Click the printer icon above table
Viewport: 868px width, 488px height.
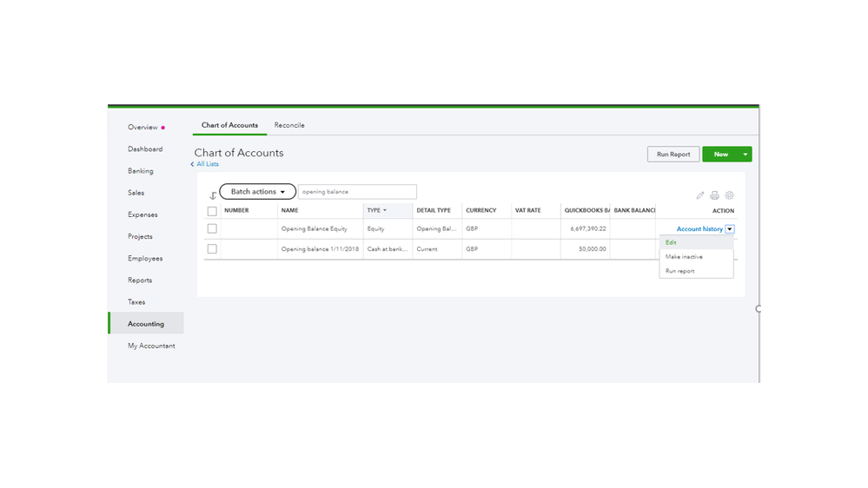[714, 195]
